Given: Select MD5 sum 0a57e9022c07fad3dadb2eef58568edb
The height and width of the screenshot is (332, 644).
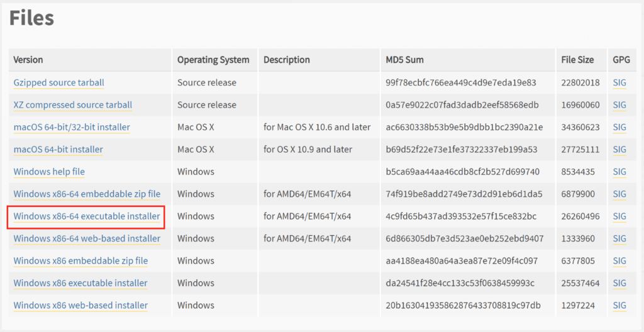Looking at the screenshot, I should tap(462, 105).
